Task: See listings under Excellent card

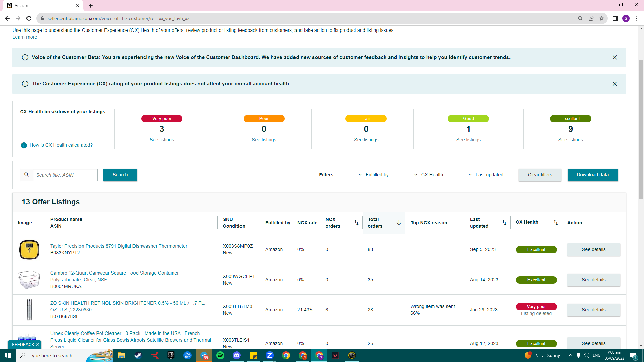Action: tap(571, 140)
